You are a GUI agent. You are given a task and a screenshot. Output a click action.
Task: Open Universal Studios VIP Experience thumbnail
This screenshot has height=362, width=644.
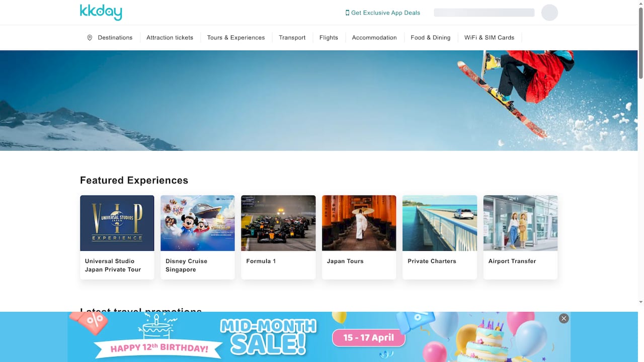click(117, 223)
